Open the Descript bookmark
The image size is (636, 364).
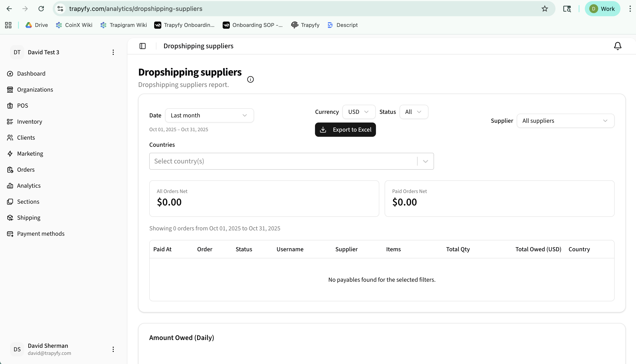[x=343, y=25]
